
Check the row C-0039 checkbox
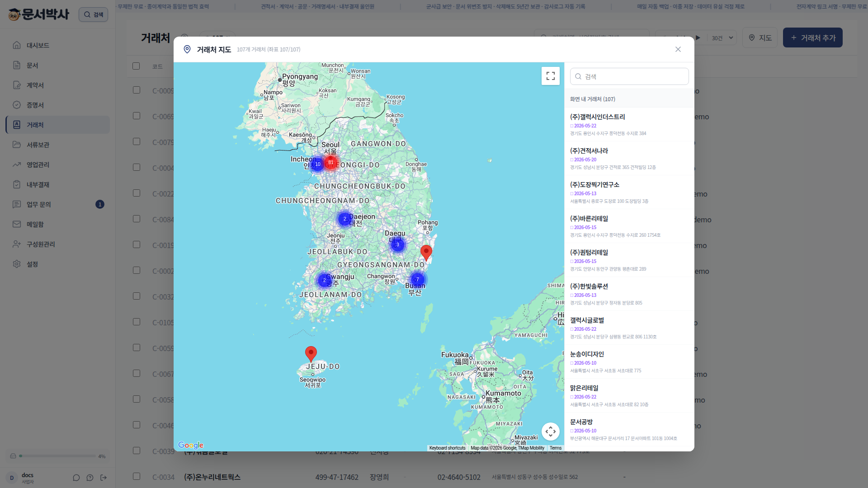[x=137, y=450]
